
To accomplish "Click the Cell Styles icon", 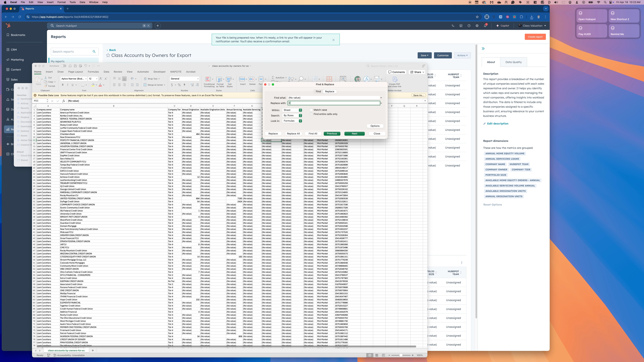I will pos(229,79).
